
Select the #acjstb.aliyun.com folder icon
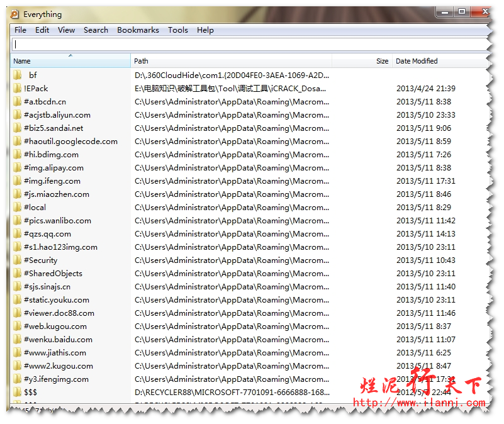tap(18, 114)
